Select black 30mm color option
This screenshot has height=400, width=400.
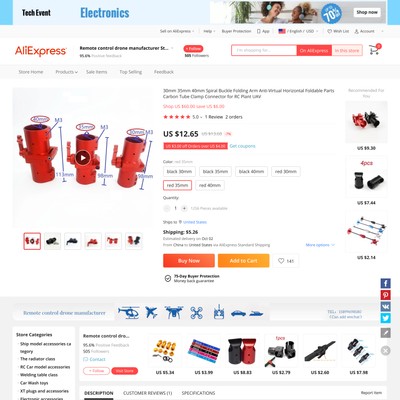pos(179,172)
